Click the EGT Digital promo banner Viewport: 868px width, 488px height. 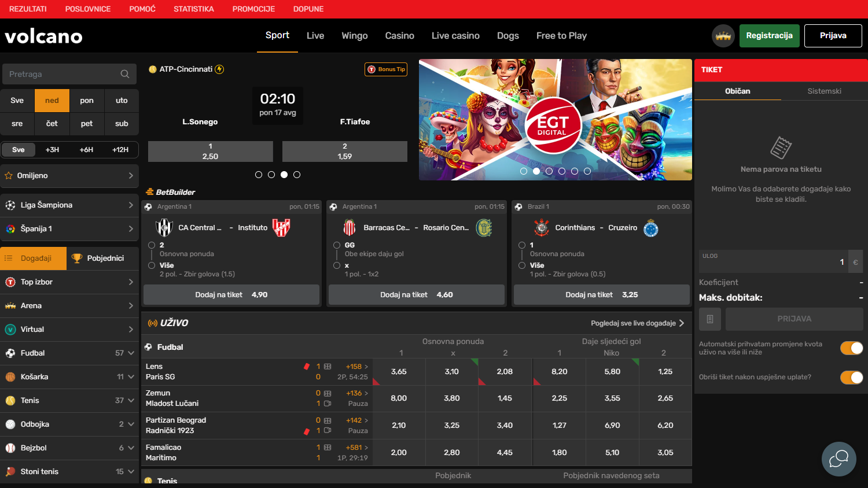coord(556,120)
